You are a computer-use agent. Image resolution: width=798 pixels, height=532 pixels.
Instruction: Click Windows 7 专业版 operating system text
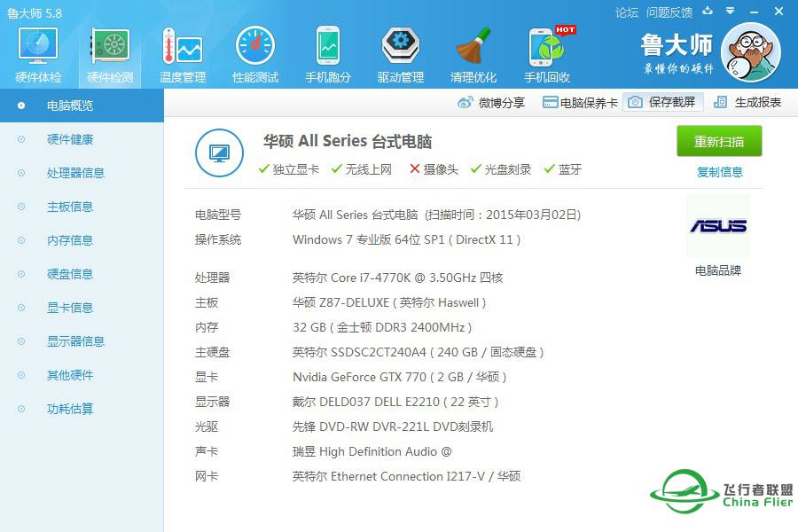[x=406, y=239]
